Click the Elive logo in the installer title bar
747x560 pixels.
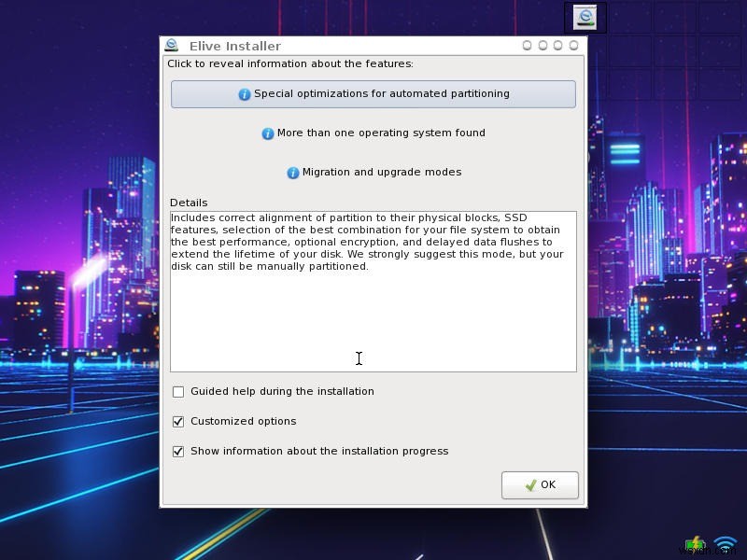pyautogui.click(x=171, y=43)
